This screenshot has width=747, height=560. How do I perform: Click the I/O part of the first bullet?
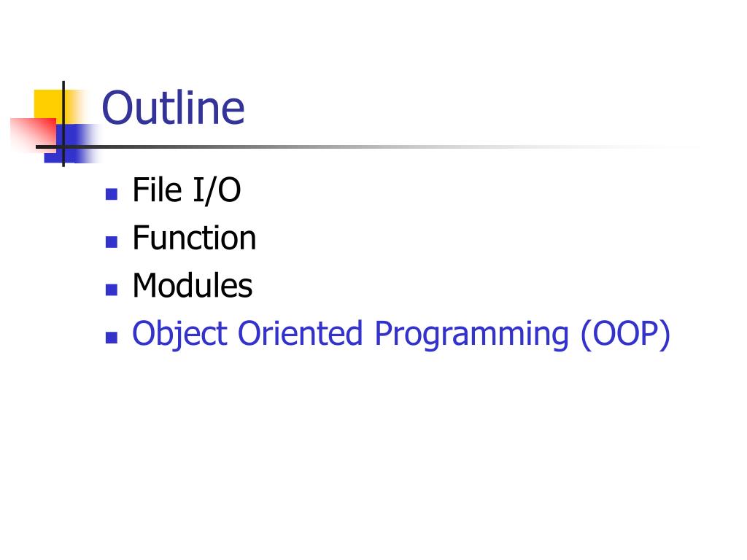pos(217,190)
